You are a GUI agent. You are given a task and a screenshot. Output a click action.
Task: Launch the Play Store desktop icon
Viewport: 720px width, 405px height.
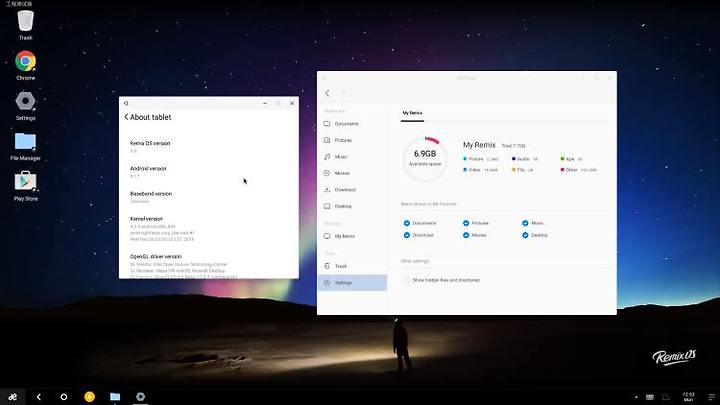tap(25, 186)
